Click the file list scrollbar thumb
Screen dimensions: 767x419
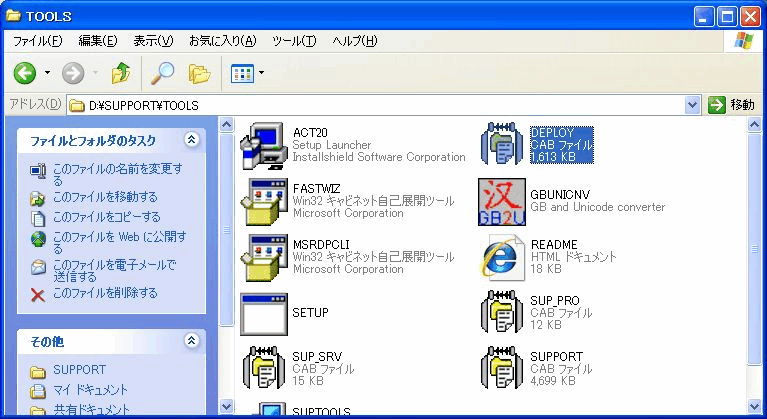[754, 248]
